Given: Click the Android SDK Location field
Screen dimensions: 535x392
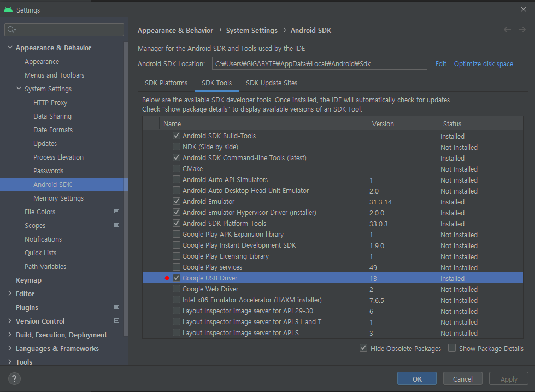Looking at the screenshot, I should [319, 63].
